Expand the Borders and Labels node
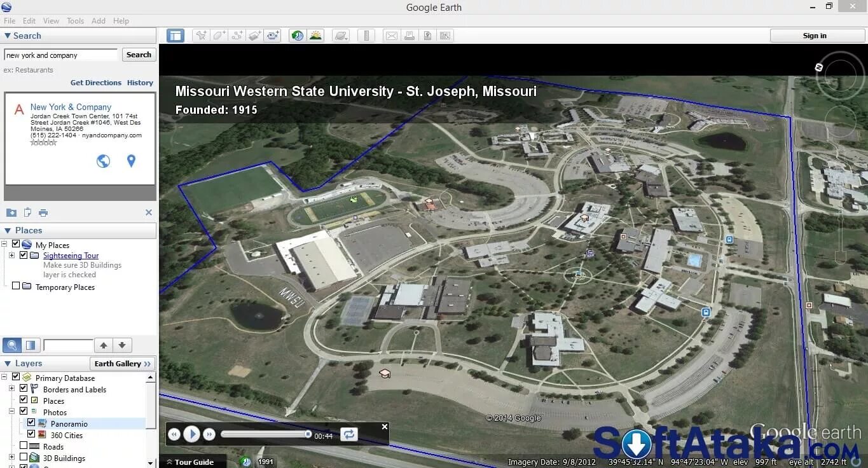This screenshot has width=868, height=468. 11,389
